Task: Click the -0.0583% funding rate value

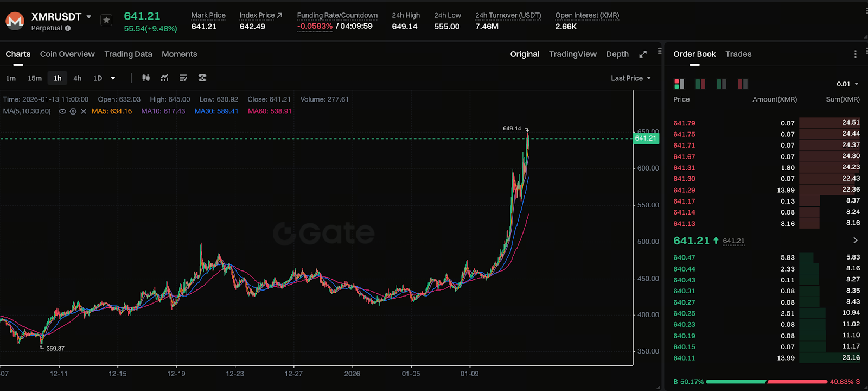Action: tap(315, 26)
